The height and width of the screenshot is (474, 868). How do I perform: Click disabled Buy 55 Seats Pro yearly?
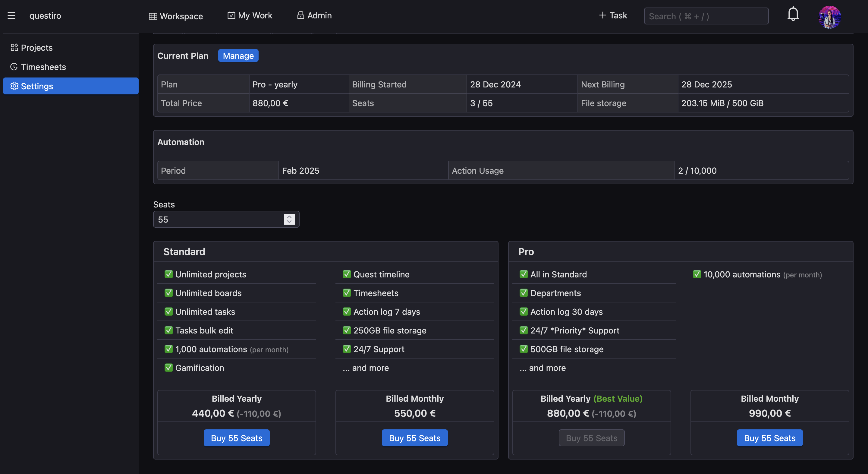[592, 438]
